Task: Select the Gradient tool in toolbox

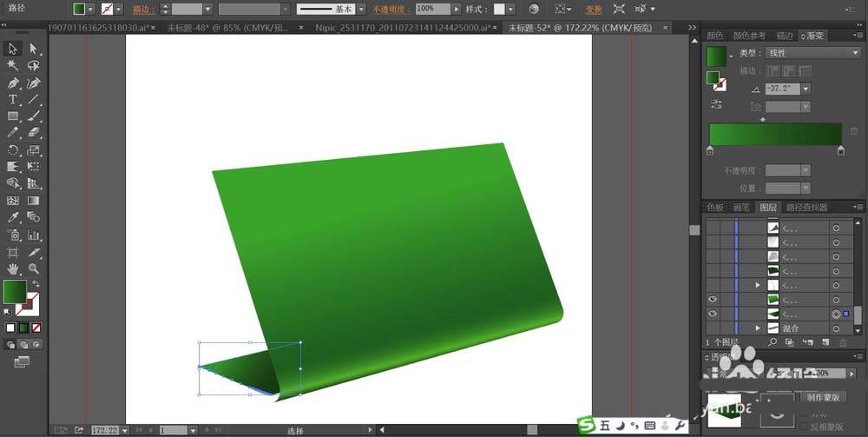Action: coord(34,201)
